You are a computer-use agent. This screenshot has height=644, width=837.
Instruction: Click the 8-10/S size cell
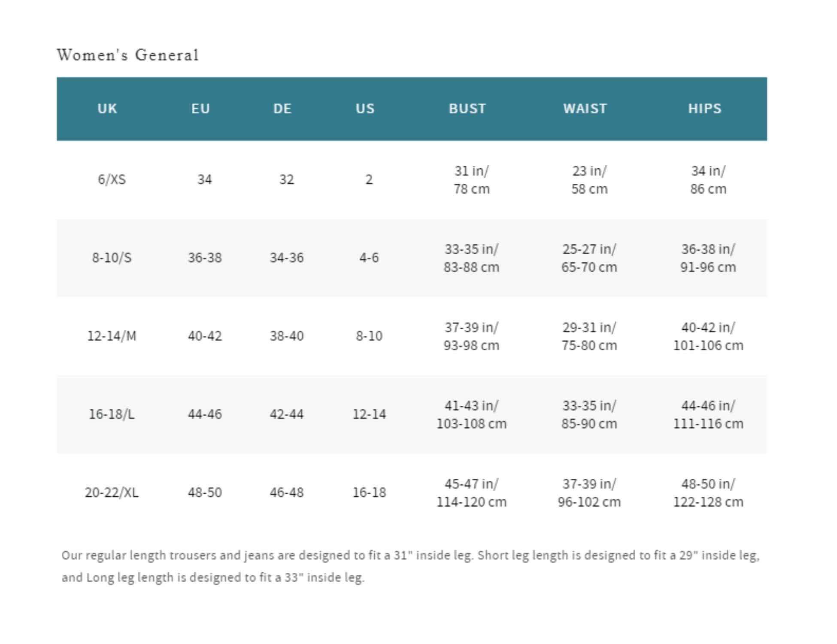tap(112, 258)
